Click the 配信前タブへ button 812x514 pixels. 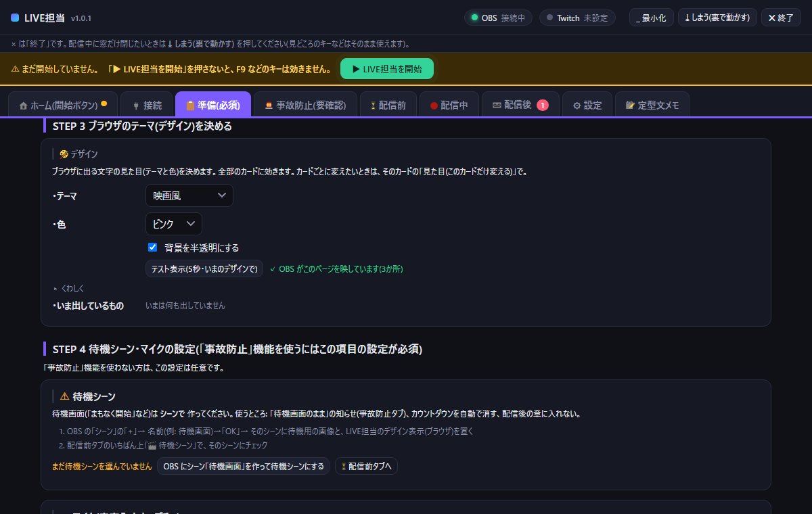366,466
